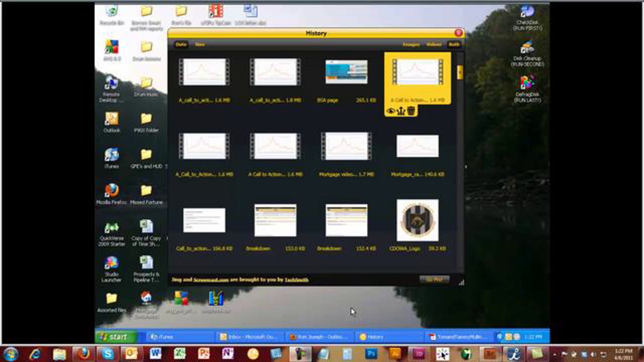Screen dimensions: 644x362
Task: Open iTunes desktop shortcut
Action: click(112, 155)
